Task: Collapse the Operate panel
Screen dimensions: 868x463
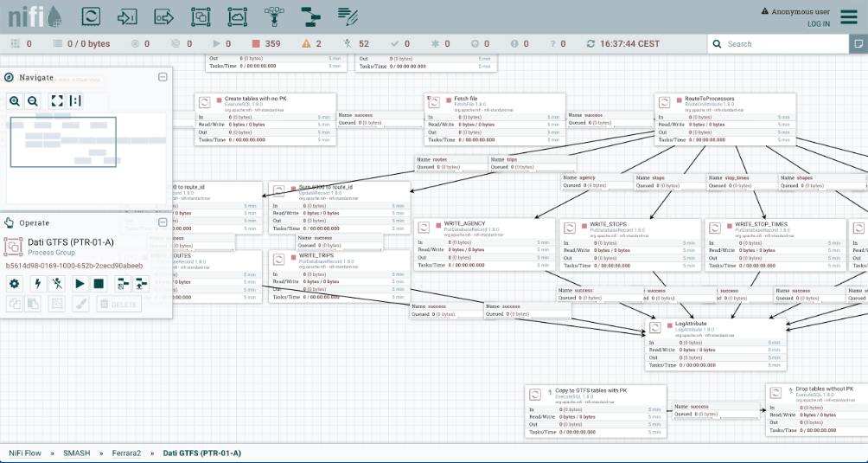Action: point(163,222)
